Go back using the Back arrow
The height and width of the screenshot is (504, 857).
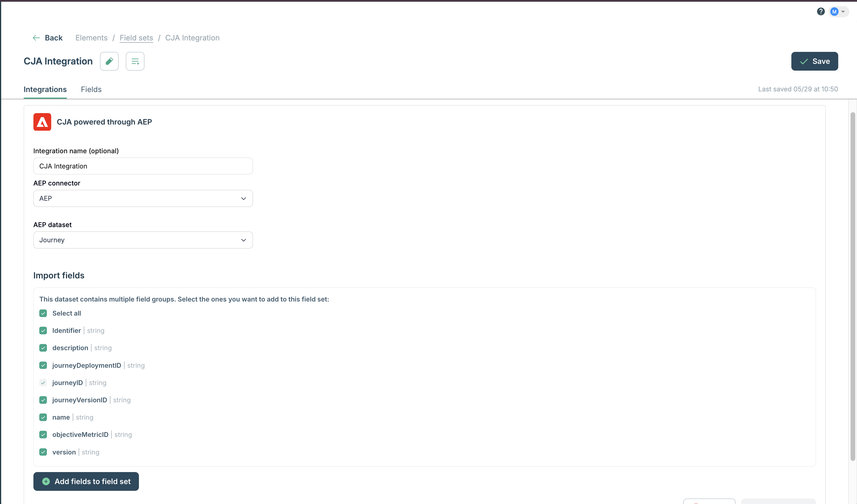tap(47, 38)
